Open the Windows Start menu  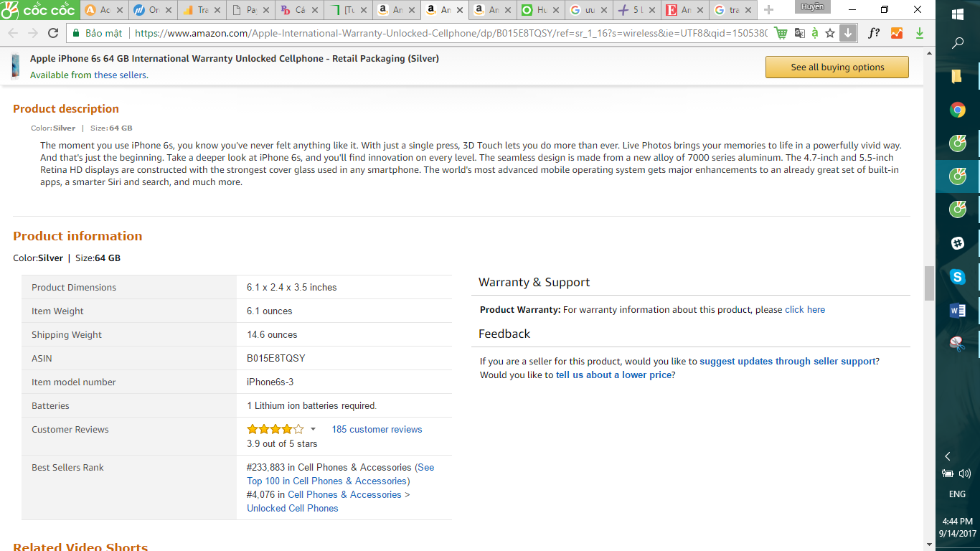pyautogui.click(x=958, y=14)
